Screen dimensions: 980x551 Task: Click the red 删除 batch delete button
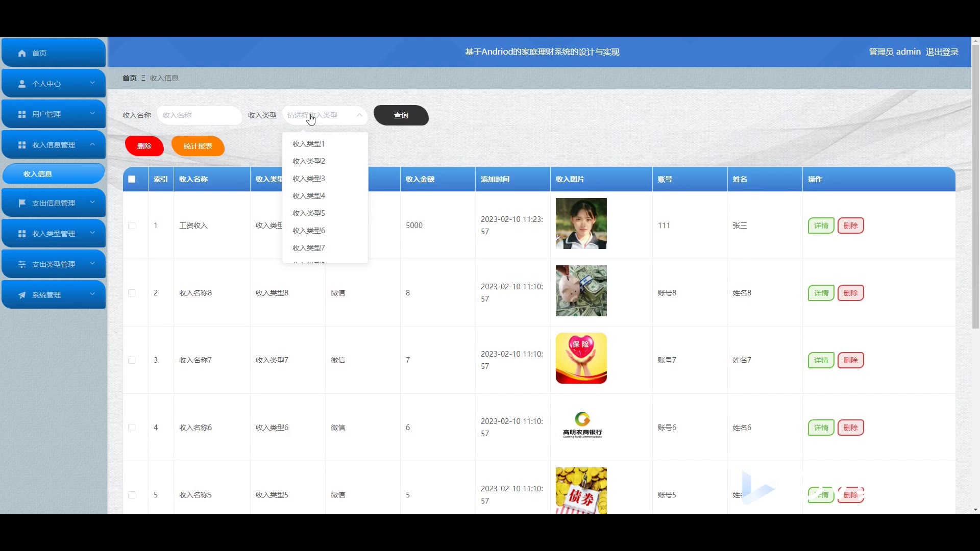(144, 146)
